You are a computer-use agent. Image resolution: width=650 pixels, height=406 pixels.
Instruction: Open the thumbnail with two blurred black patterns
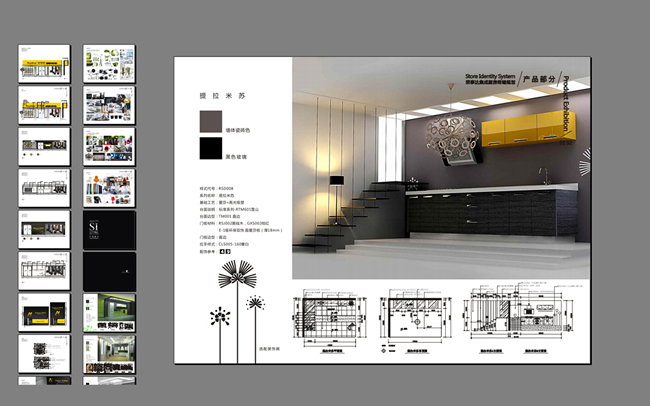(44, 354)
